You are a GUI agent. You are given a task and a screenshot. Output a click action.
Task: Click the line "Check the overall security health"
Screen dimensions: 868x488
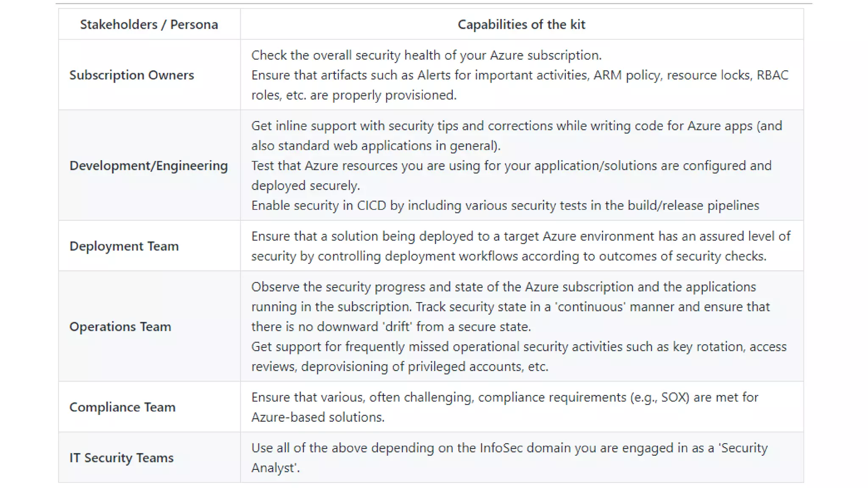coord(426,55)
